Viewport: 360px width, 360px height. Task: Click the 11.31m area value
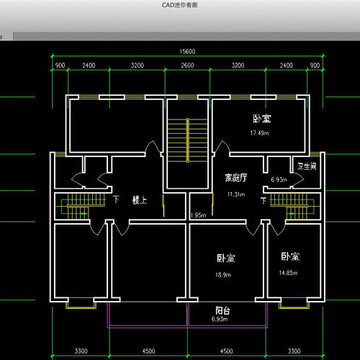pyautogui.click(x=236, y=194)
